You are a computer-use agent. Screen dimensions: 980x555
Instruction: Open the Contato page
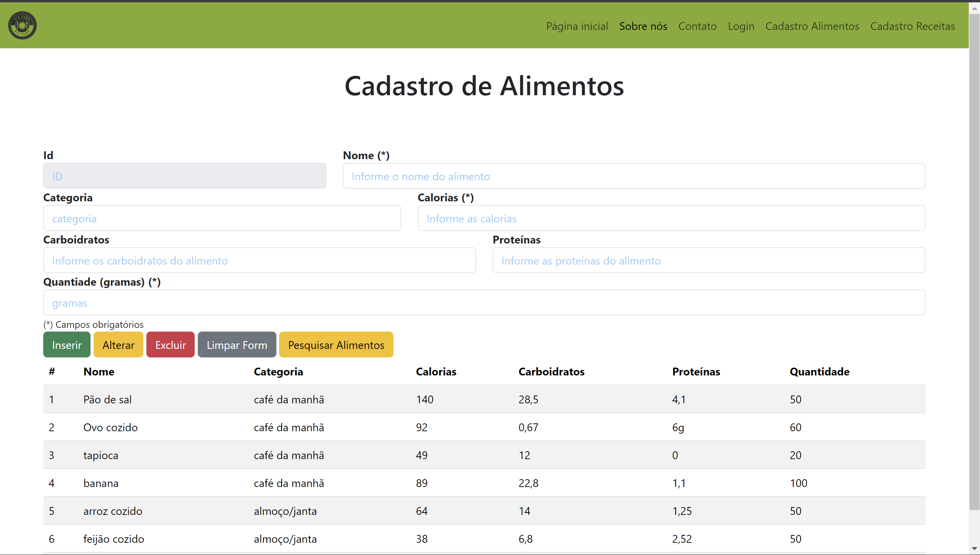[x=697, y=26]
